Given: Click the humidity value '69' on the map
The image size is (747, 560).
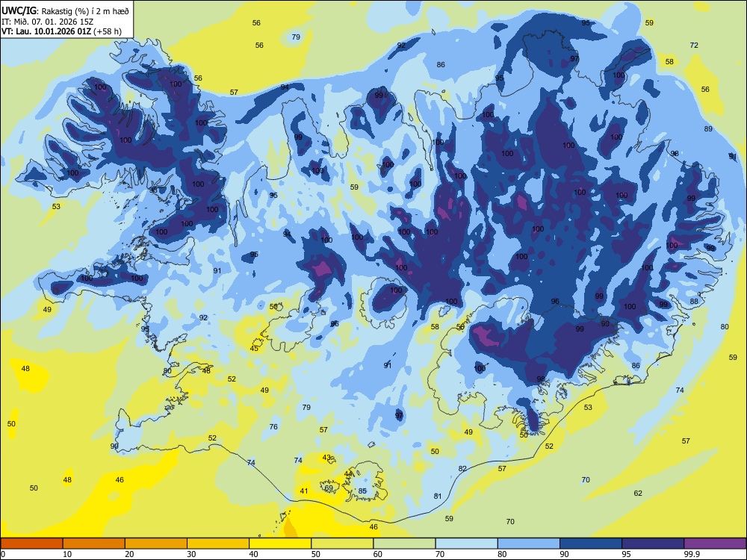Looking at the screenshot, I should click(329, 488).
